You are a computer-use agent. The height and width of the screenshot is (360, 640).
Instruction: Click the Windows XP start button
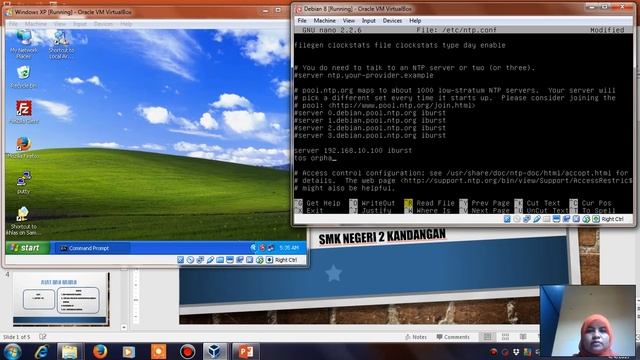click(x=27, y=248)
